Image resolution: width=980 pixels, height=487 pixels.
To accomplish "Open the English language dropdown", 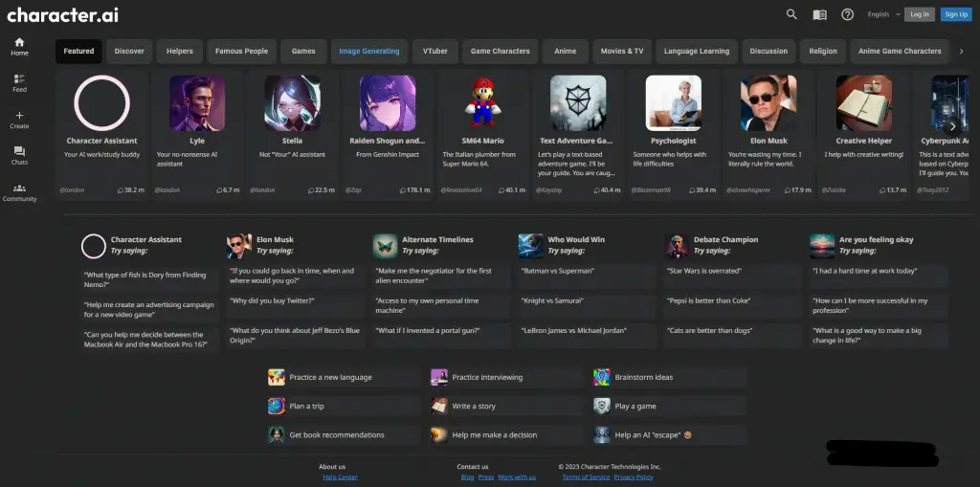I will tap(883, 14).
